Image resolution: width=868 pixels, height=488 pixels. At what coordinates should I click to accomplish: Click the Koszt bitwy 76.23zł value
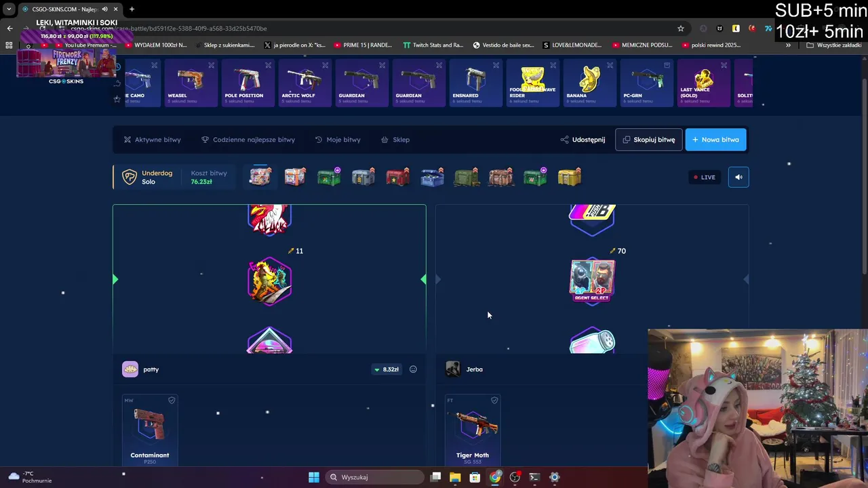(201, 182)
